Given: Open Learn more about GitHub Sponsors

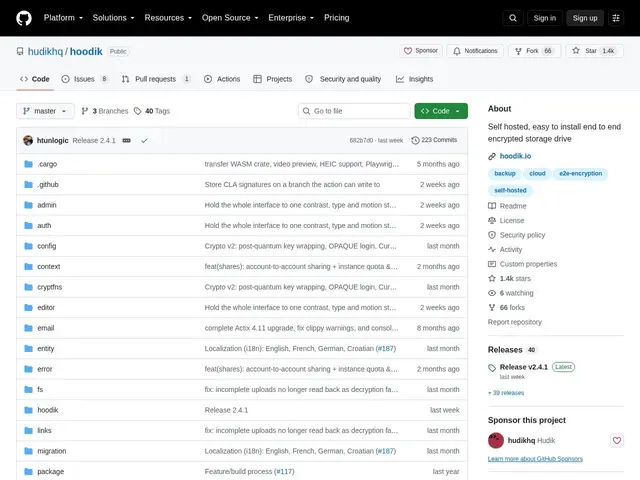Looking at the screenshot, I should (535, 459).
